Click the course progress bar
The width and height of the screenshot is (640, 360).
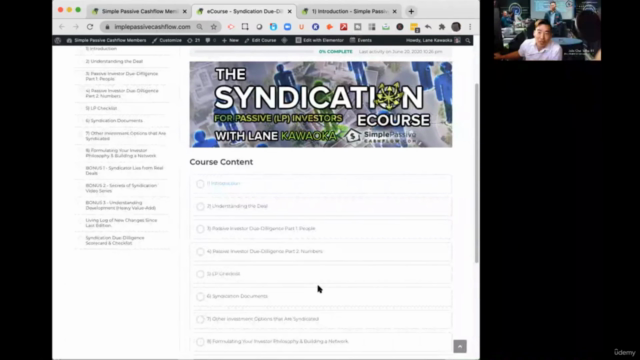253,52
